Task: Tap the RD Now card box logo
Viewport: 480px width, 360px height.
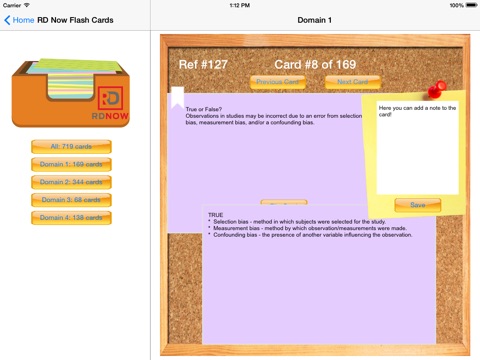Action: [x=71, y=93]
